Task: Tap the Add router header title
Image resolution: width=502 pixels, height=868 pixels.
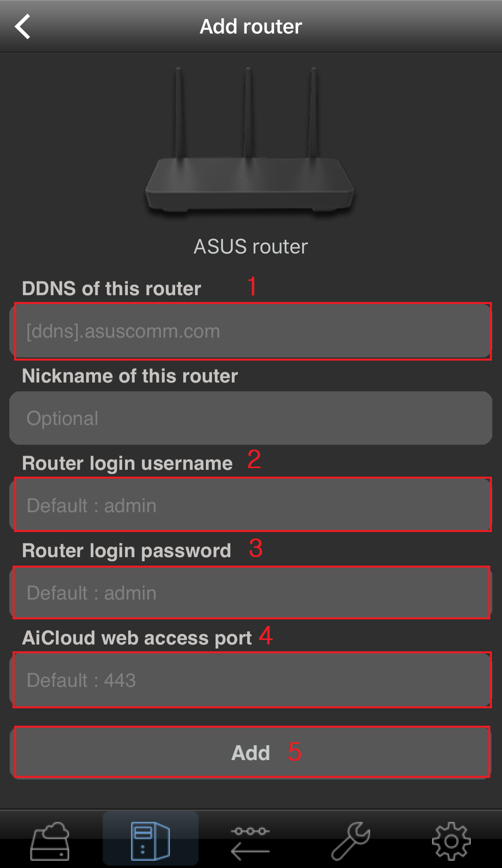Action: point(251,27)
